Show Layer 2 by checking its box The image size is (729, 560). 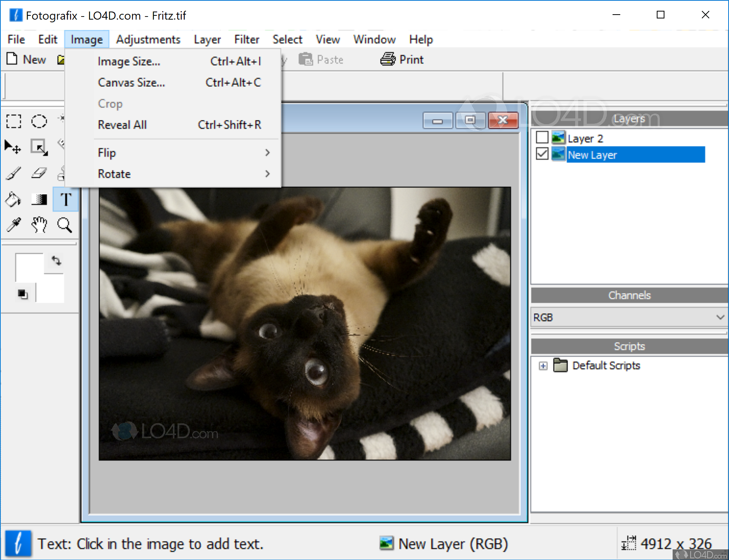click(542, 137)
